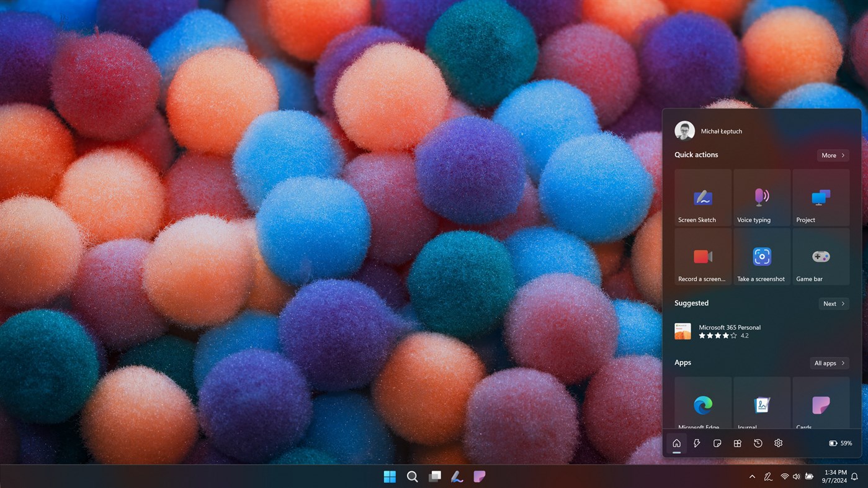This screenshot has height=488, width=868.
Task: Click the Next suggestions chevron
Action: [833, 304]
